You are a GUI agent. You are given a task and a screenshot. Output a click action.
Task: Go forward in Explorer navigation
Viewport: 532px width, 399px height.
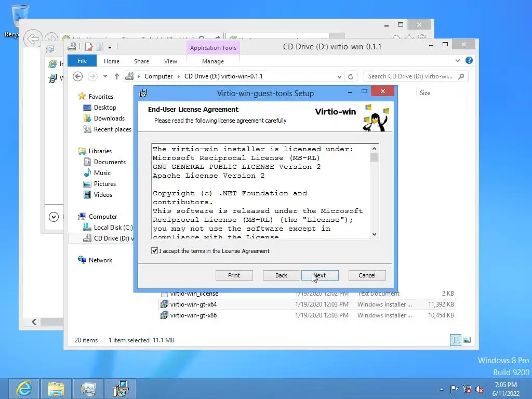pos(92,76)
